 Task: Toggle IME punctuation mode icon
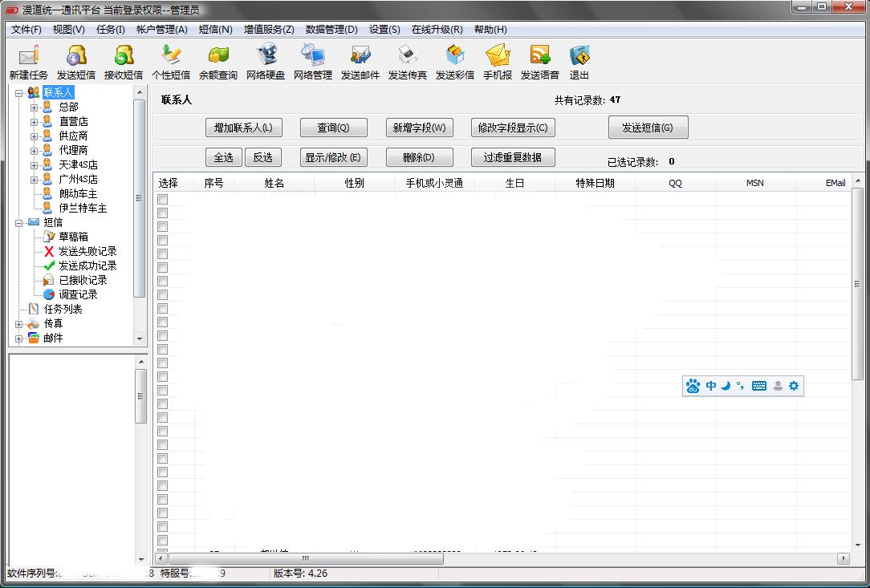[740, 386]
